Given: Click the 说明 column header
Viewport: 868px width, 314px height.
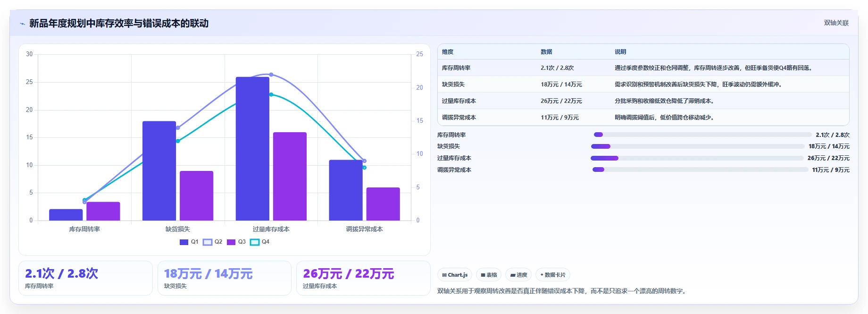Looking at the screenshot, I should click(x=620, y=52).
